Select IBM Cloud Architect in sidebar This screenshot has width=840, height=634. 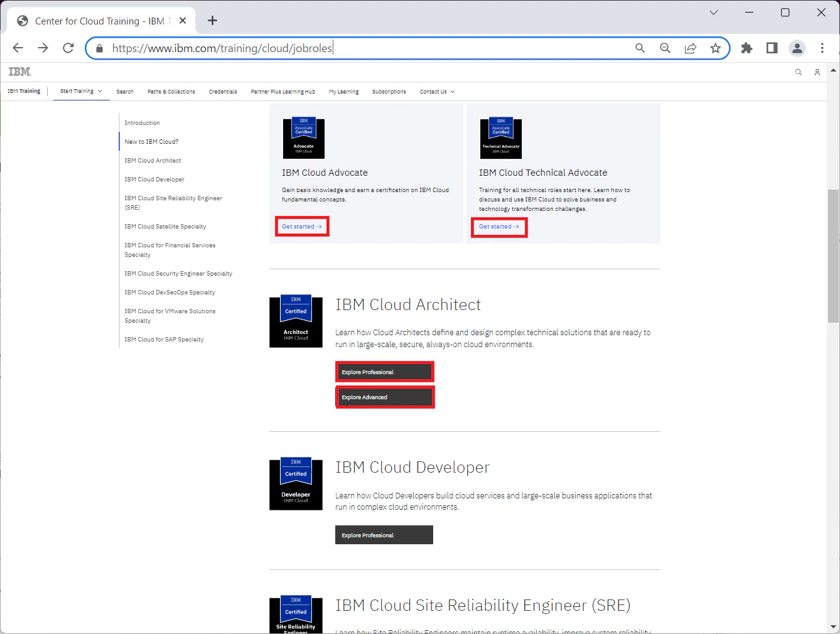pos(153,161)
